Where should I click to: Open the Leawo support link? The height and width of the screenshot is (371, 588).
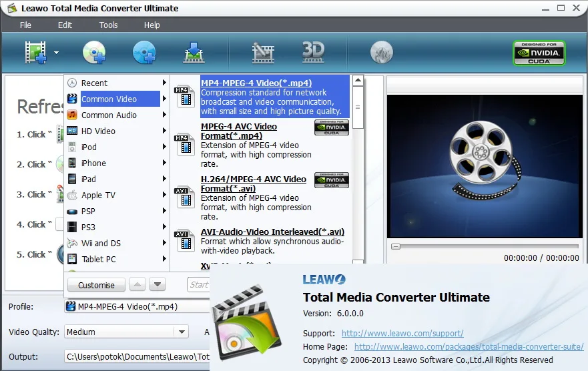[x=402, y=333]
